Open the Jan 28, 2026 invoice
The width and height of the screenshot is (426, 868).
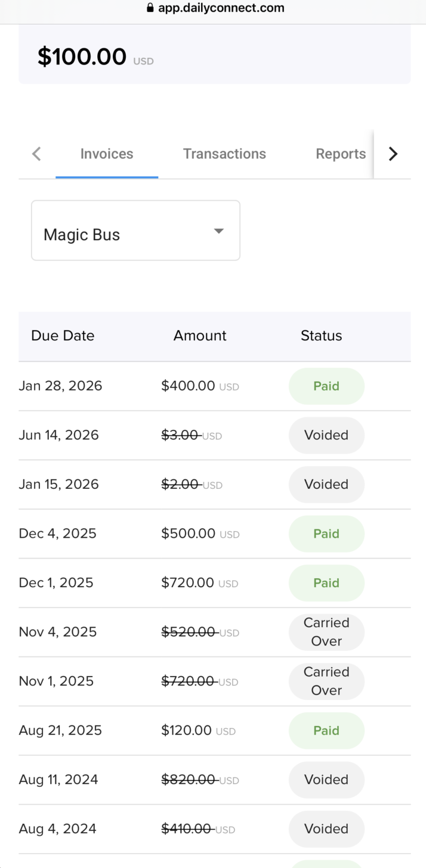[61, 386]
